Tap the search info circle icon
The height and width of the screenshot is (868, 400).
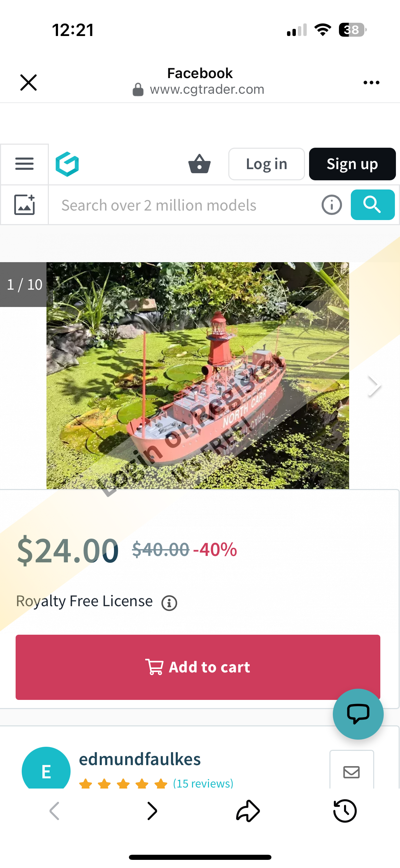pos(331,205)
